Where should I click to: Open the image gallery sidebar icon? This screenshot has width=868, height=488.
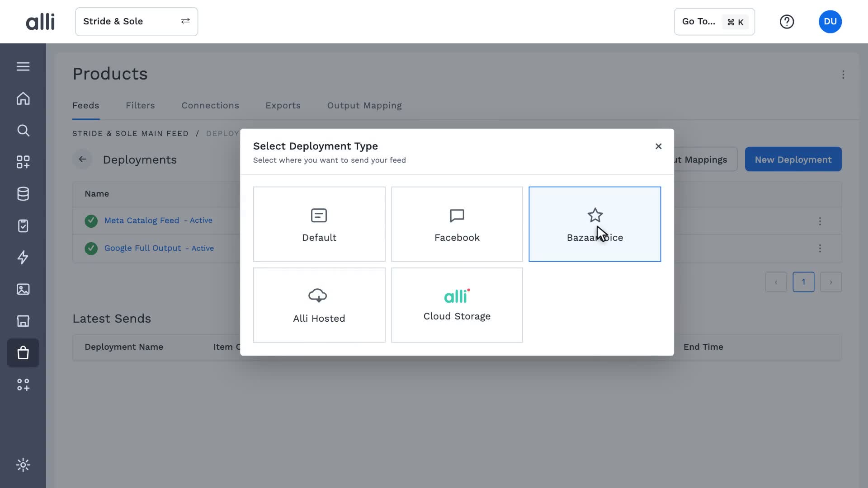[x=23, y=289]
